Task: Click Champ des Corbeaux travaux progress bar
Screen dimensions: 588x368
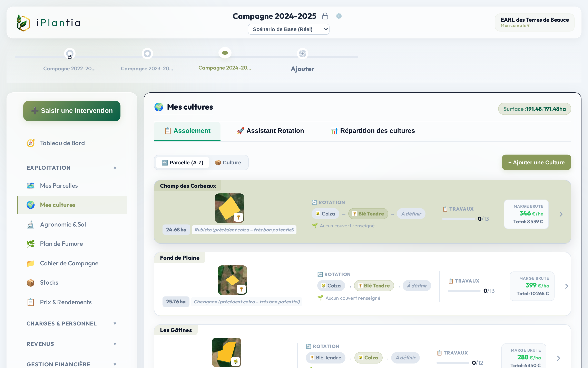Action: 459,219
